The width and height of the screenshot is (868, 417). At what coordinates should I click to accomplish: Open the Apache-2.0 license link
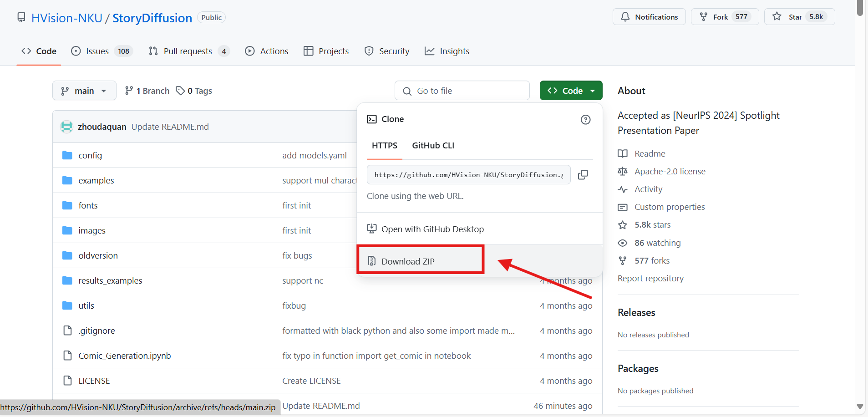coord(670,172)
